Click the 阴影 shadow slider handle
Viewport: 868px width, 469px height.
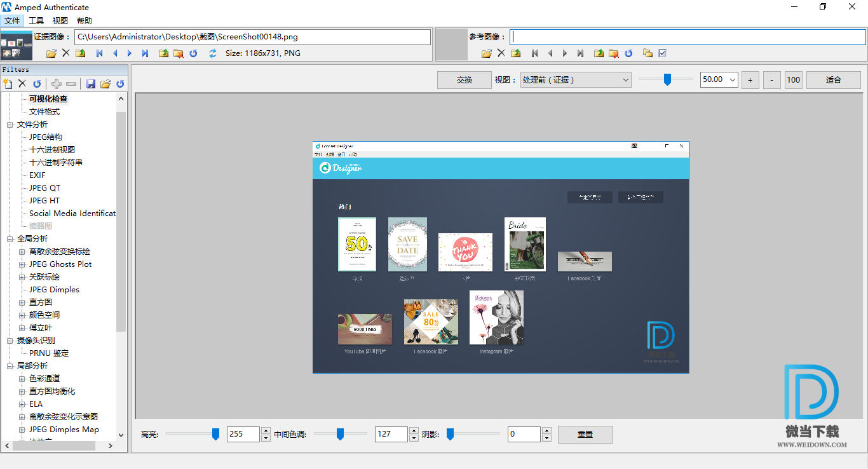coord(450,434)
